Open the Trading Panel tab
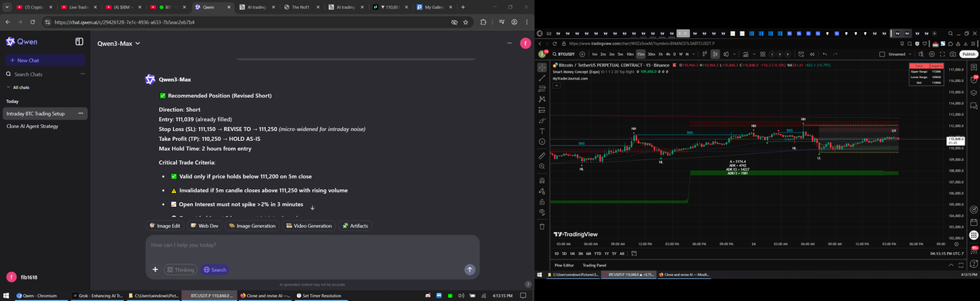The width and height of the screenshot is (980, 301). tap(595, 265)
